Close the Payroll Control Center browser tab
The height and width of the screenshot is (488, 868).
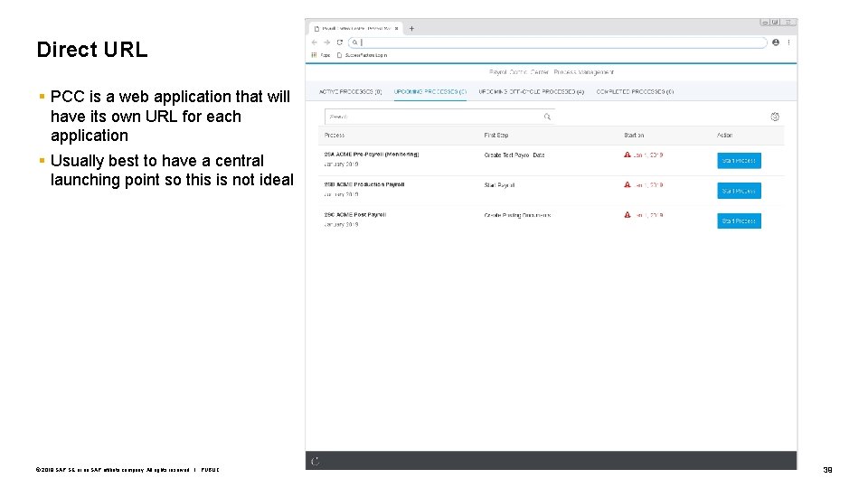[x=396, y=28]
